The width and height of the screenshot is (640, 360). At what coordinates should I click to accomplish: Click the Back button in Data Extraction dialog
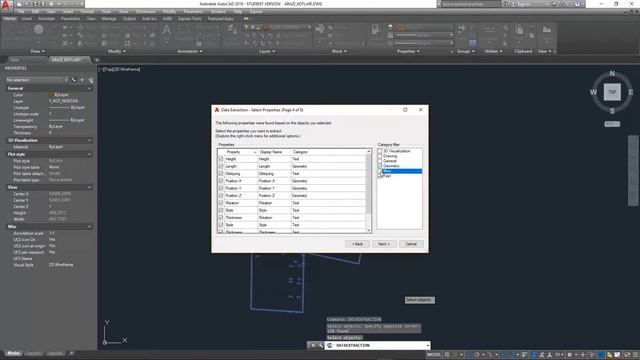point(357,244)
